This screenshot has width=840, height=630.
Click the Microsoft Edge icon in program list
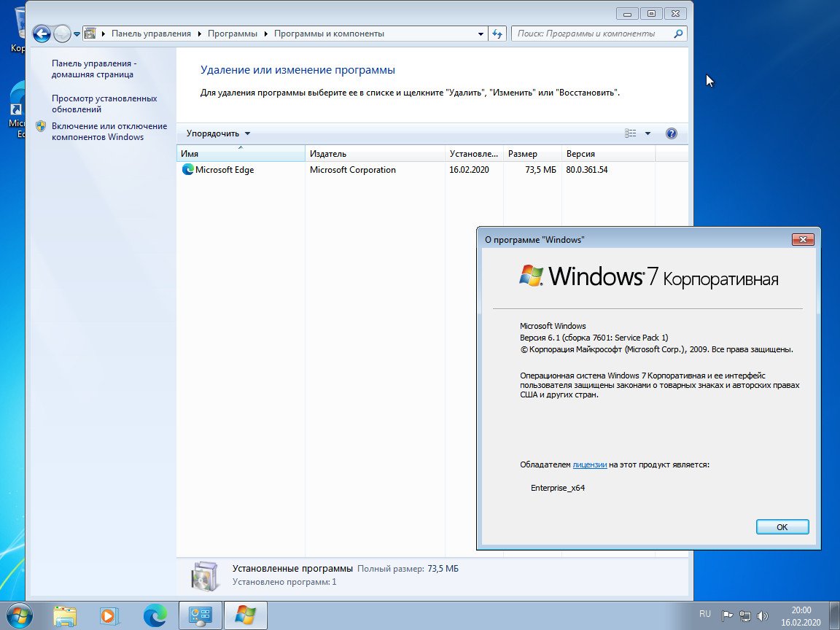pyautogui.click(x=187, y=169)
